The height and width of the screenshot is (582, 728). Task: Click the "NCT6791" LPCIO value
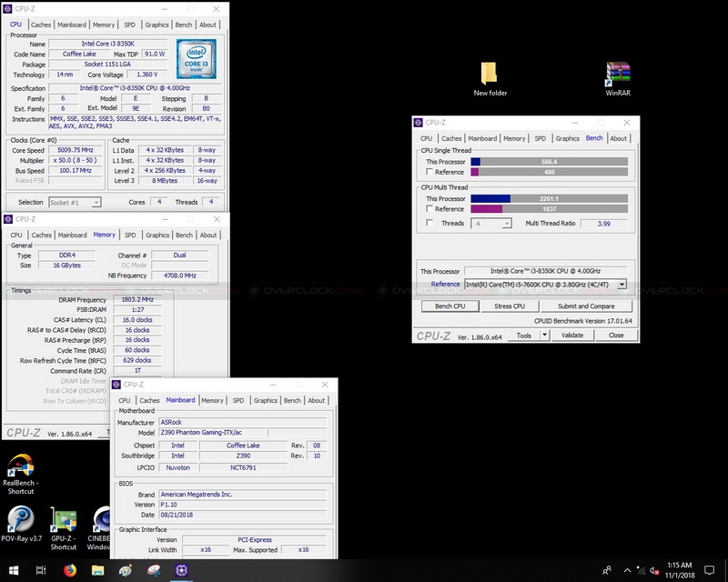pos(243,467)
